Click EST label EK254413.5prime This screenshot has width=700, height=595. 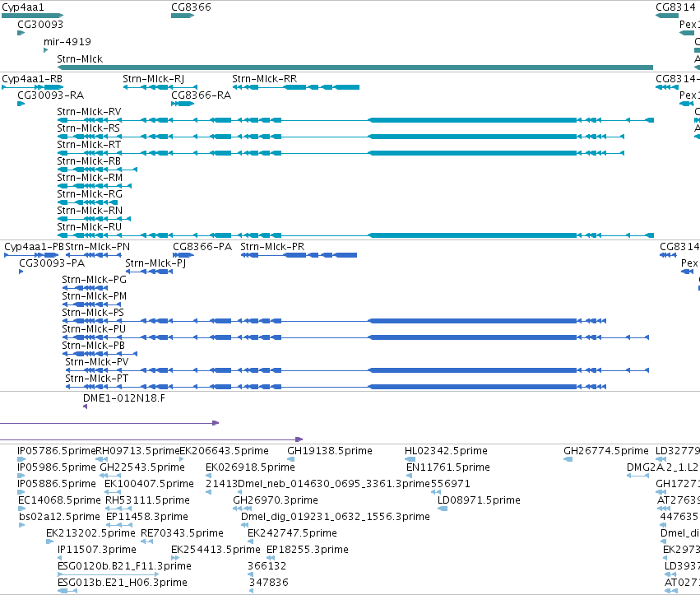click(216, 550)
